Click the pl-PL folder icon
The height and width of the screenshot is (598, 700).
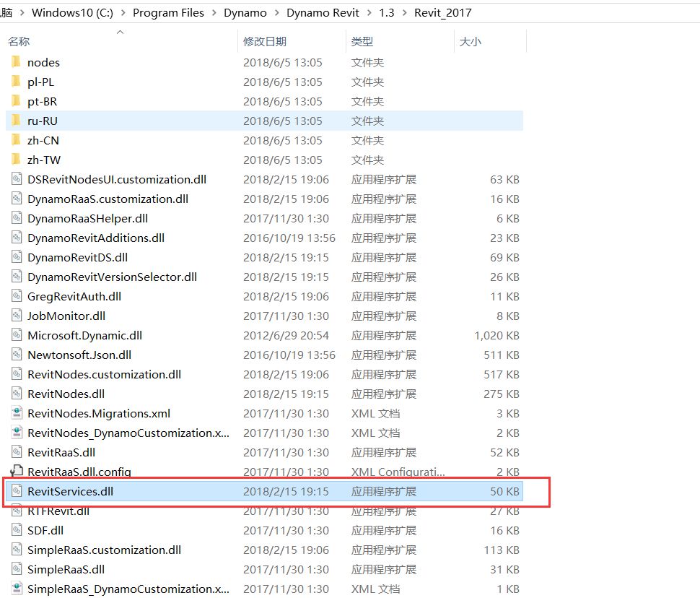(x=16, y=82)
